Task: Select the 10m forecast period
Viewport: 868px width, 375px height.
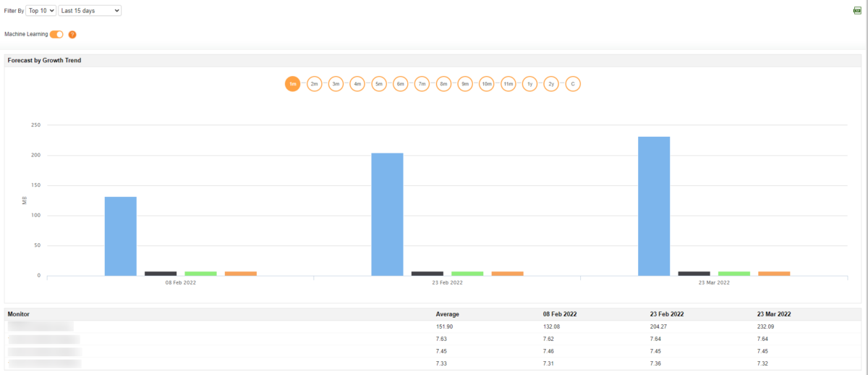Action: pyautogui.click(x=487, y=84)
